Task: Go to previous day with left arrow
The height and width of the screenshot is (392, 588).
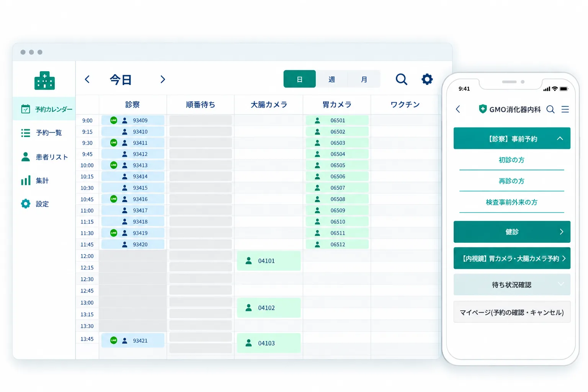Action: click(x=87, y=79)
